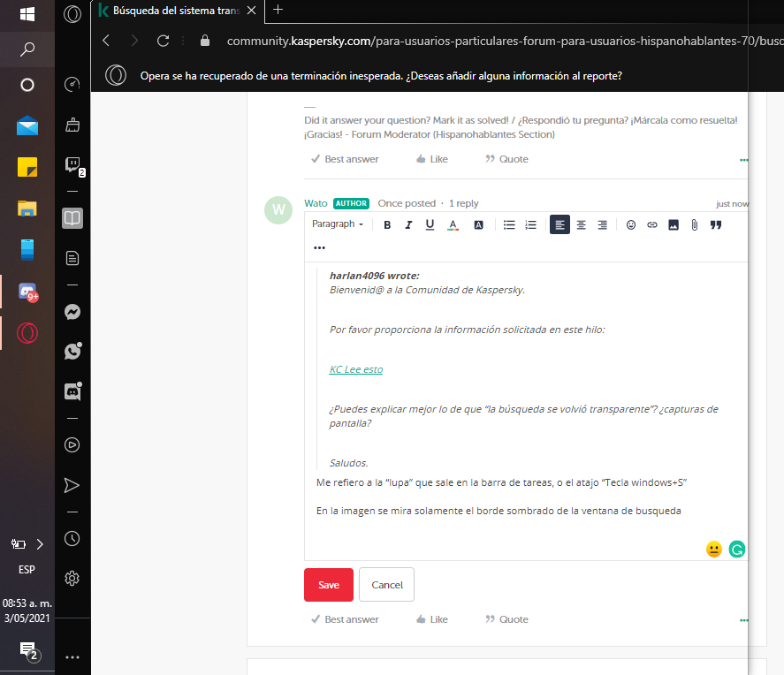Insert an image into the reply
Screen dimensions: 784x675
pos(674,224)
